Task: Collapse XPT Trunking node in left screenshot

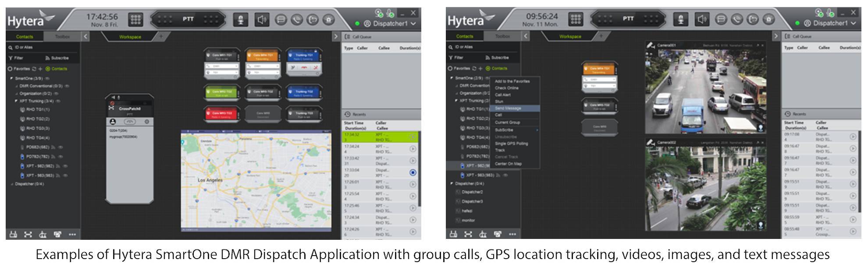Action: coord(16,101)
